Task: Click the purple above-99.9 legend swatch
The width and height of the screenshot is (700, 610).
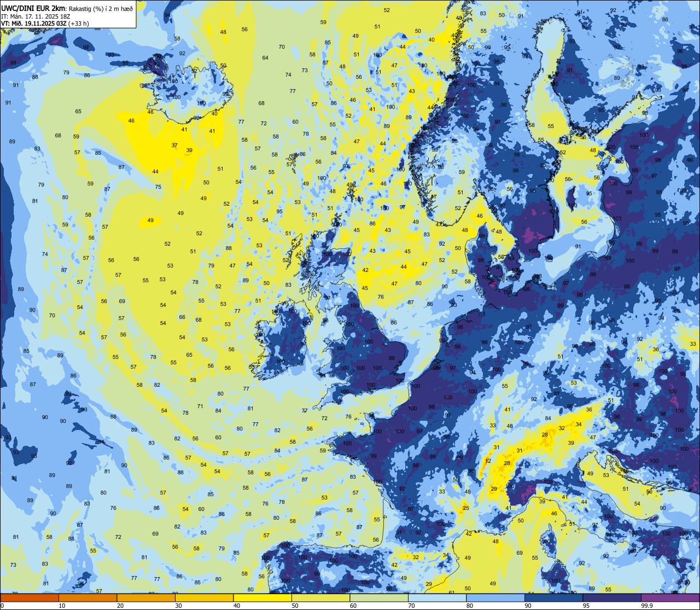Action: (670, 597)
